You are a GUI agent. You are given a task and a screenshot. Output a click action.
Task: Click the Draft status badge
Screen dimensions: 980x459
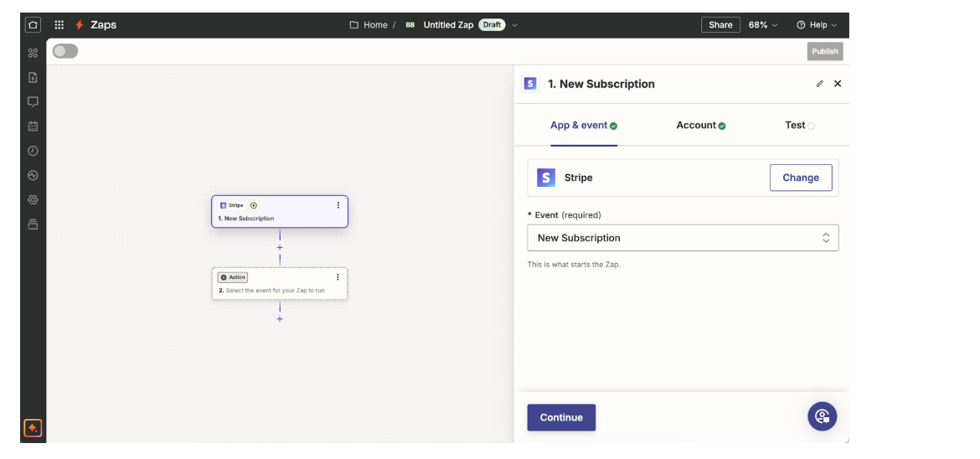pyautogui.click(x=492, y=25)
